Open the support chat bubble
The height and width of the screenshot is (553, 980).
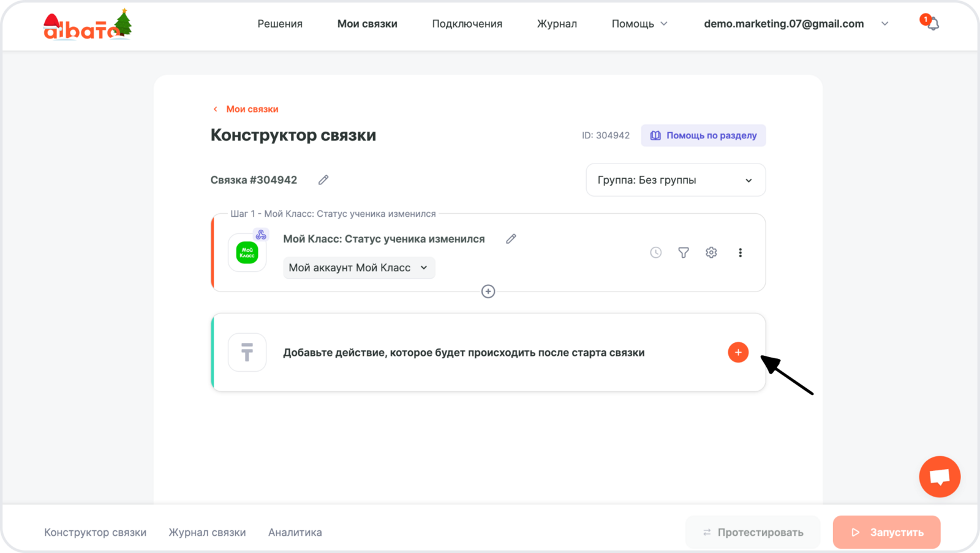point(940,476)
